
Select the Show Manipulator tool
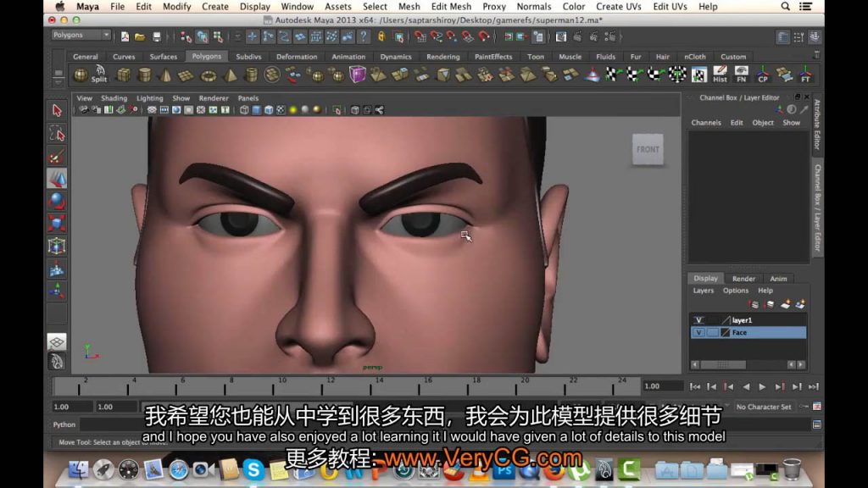tap(57, 291)
